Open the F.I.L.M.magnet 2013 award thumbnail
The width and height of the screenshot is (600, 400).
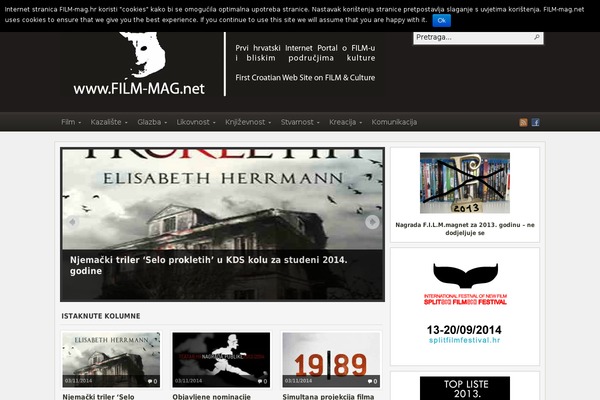point(465,183)
